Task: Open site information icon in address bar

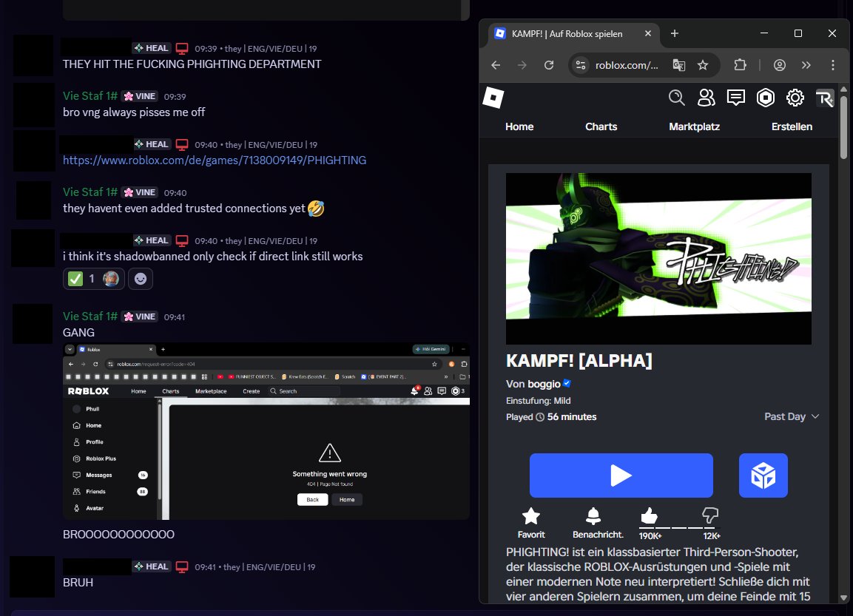Action: click(581, 65)
